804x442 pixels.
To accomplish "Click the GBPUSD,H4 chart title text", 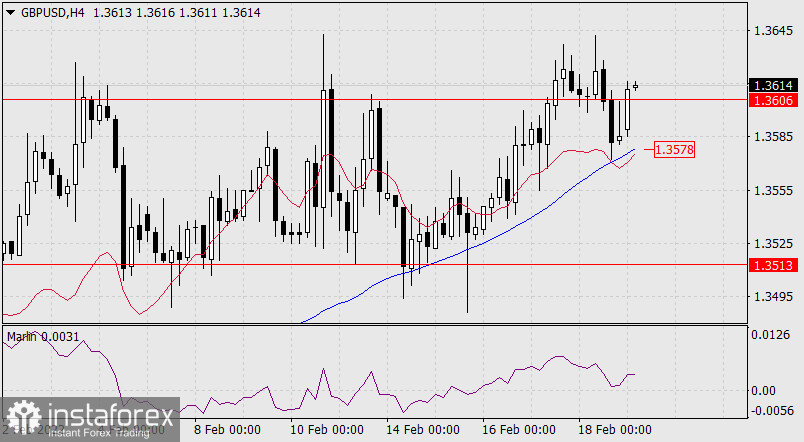I will click(x=53, y=12).
